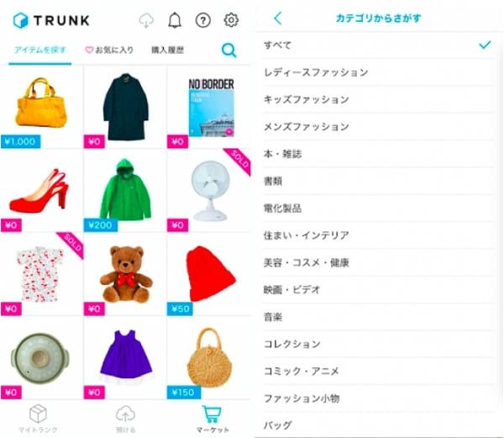Open the yellow handbag item
The height and width of the screenshot is (438, 504).
point(41,107)
